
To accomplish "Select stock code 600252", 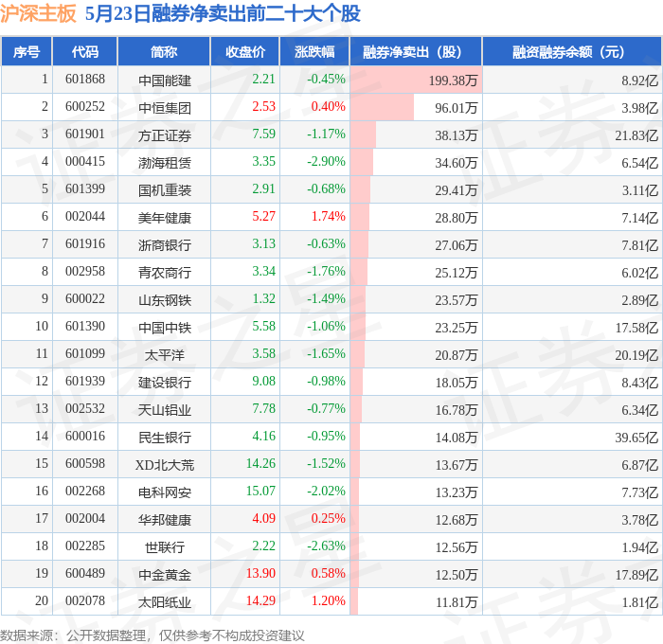I will [x=85, y=107].
